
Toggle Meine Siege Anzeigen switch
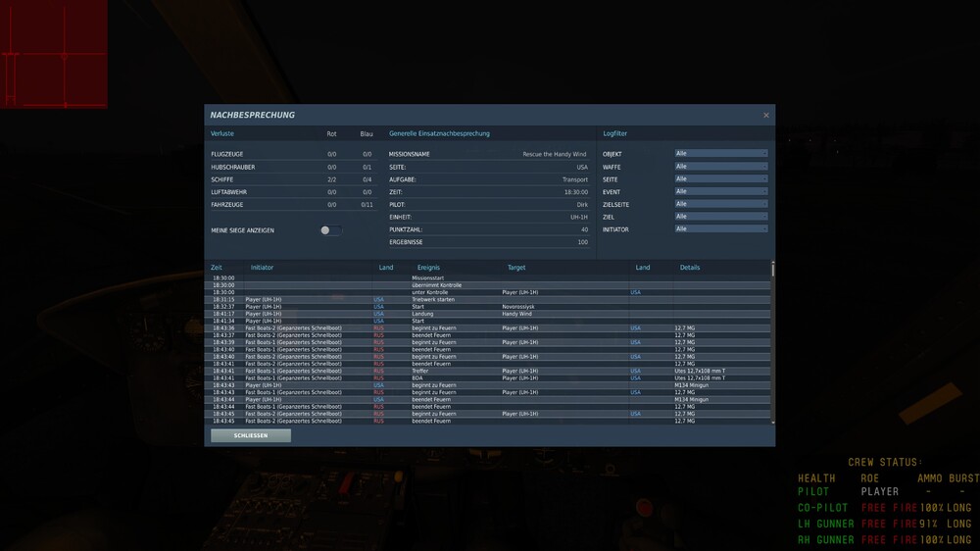330,230
